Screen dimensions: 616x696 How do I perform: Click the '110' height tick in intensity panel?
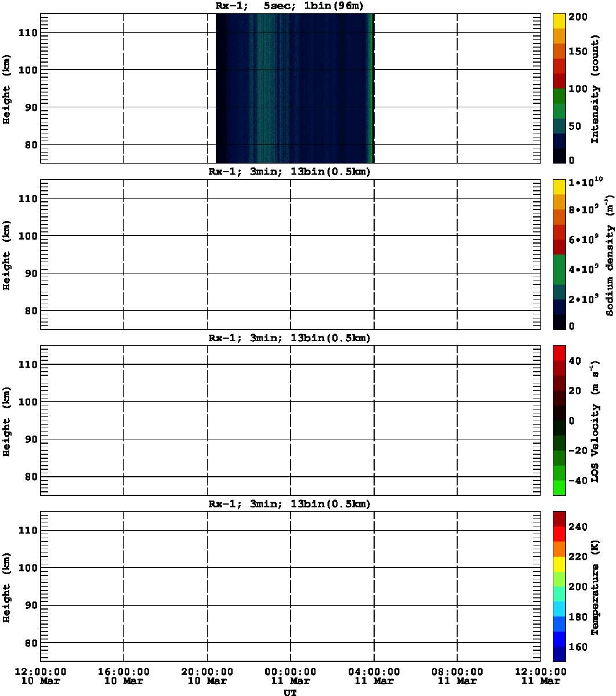coord(28,32)
